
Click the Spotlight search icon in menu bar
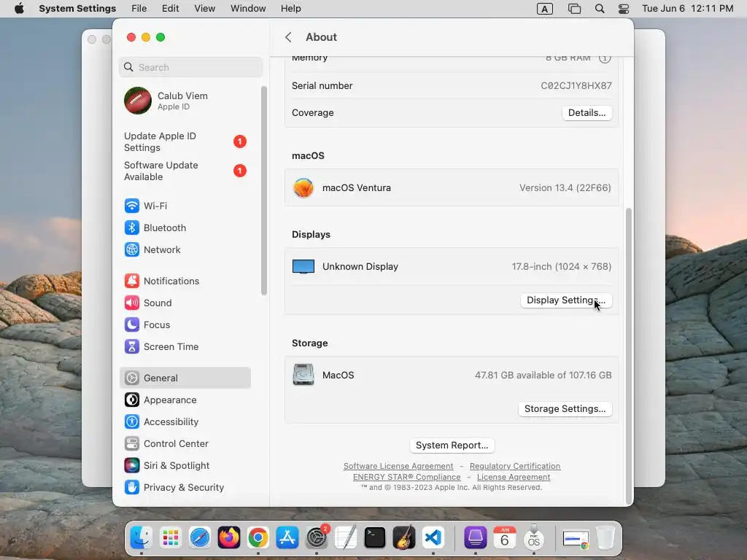click(x=600, y=9)
